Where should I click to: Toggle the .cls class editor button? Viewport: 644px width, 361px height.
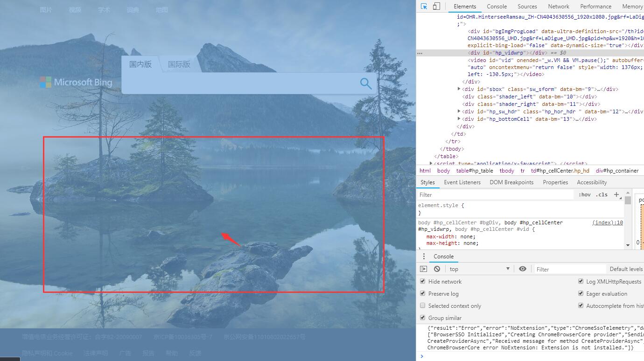(602, 194)
